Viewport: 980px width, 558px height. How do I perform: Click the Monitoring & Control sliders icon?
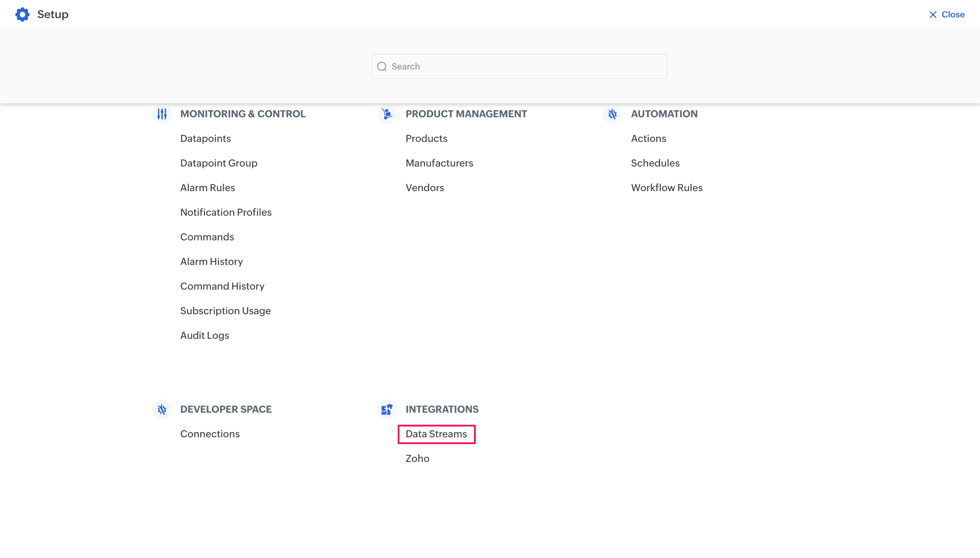click(162, 114)
